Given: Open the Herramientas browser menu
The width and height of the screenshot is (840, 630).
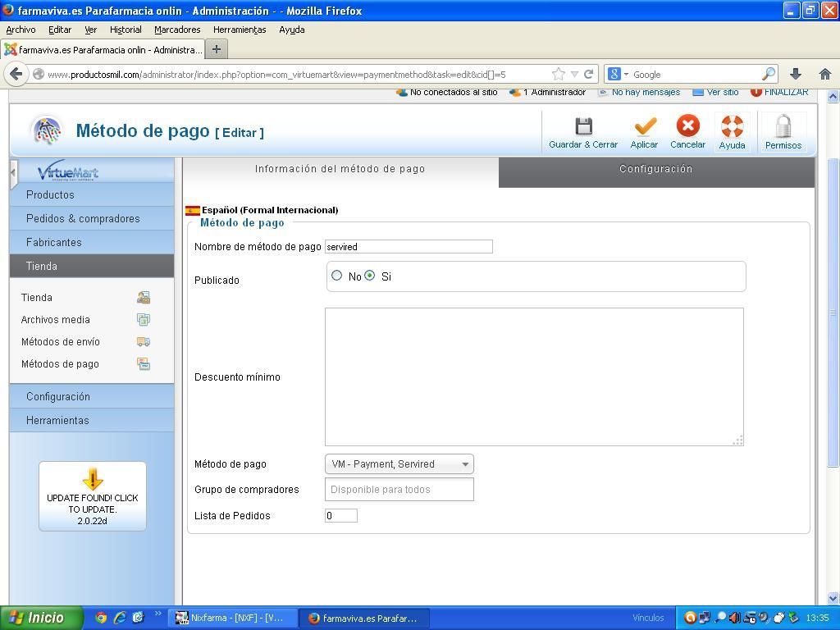Looking at the screenshot, I should [240, 30].
